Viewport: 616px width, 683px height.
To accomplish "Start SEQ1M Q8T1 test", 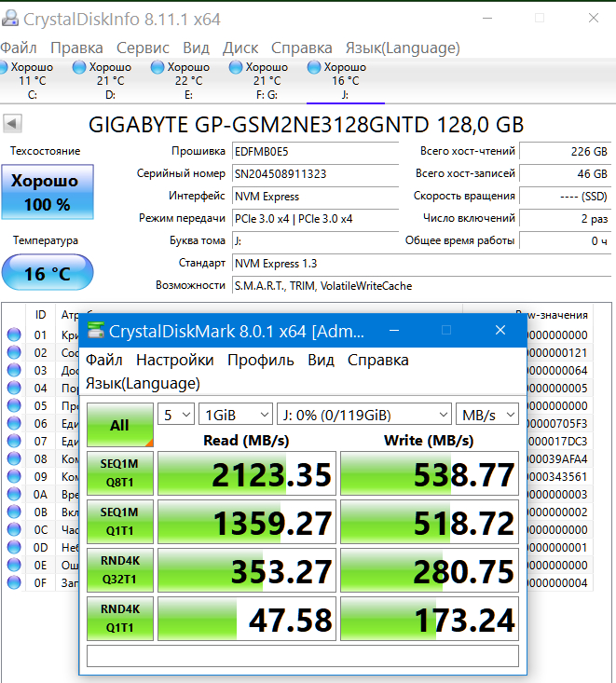I will point(120,473).
